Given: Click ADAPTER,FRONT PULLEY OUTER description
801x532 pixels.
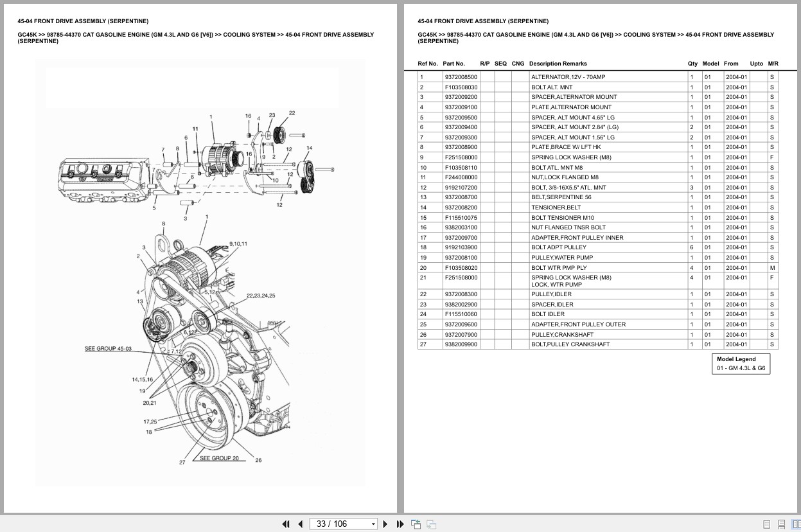Looking at the screenshot, I should point(578,324).
